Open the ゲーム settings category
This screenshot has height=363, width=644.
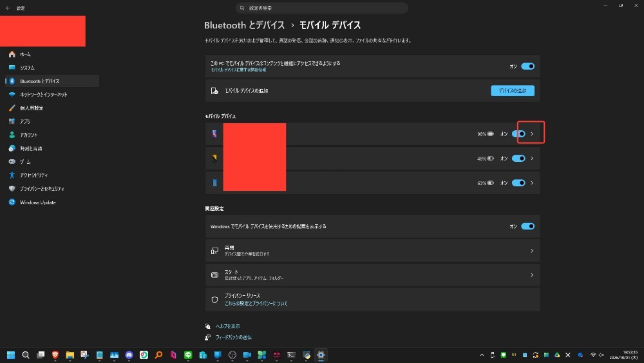click(x=52, y=162)
